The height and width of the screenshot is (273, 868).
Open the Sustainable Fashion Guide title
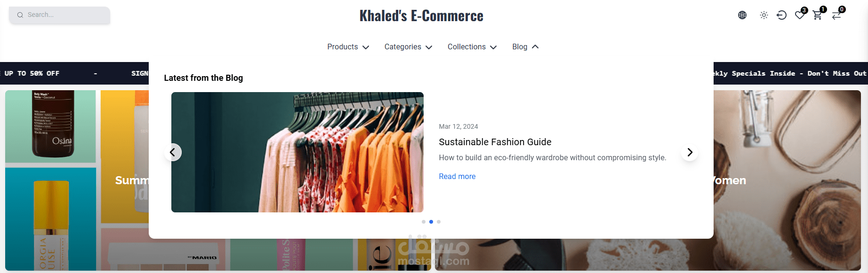495,142
